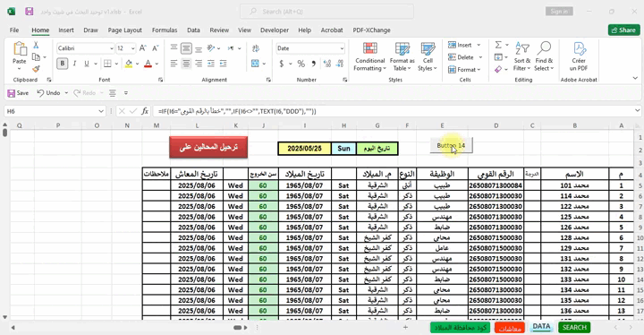This screenshot has height=335, width=644.
Task: Open the Calibri font name dropdown
Action: coord(111,48)
